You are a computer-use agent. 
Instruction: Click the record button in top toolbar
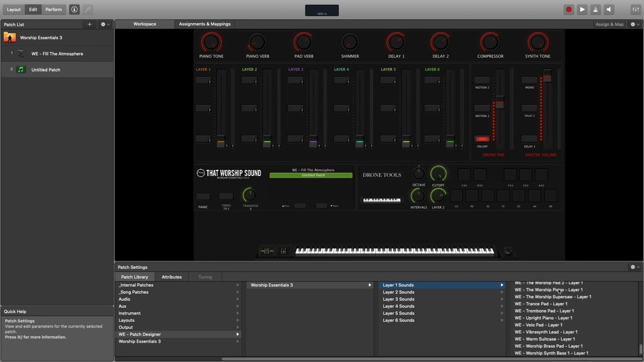tap(569, 10)
